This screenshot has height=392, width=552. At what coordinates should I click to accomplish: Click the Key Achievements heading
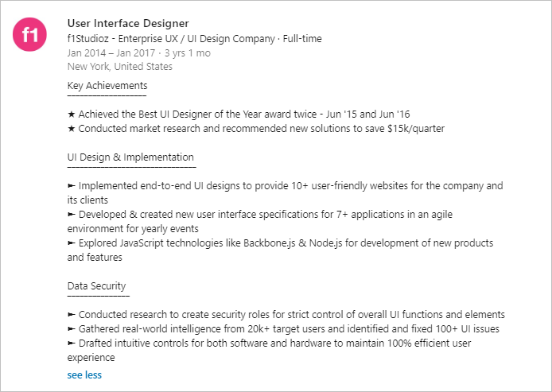click(107, 86)
